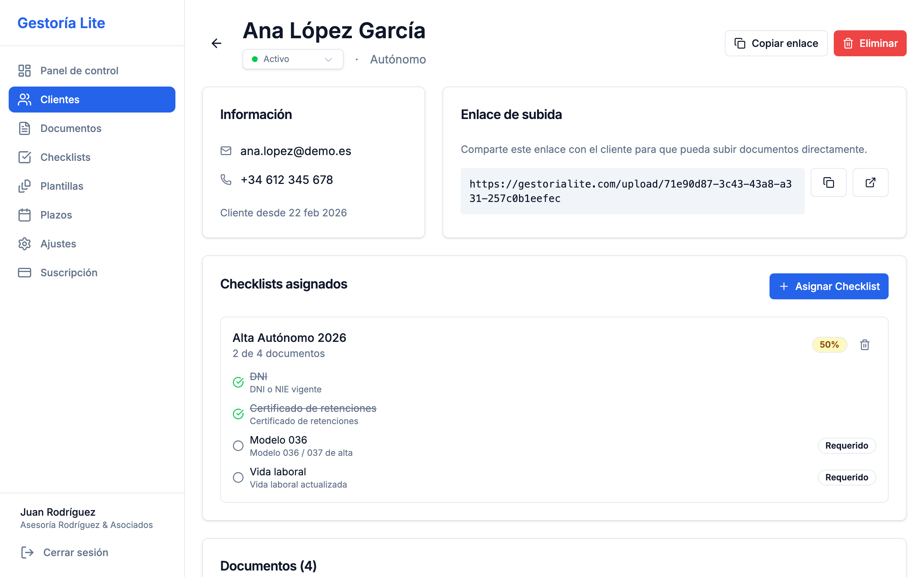Delete the Alta Autónomo 2026 checklist (trash icon)
Screen dimensions: 924x577
pos(864,345)
